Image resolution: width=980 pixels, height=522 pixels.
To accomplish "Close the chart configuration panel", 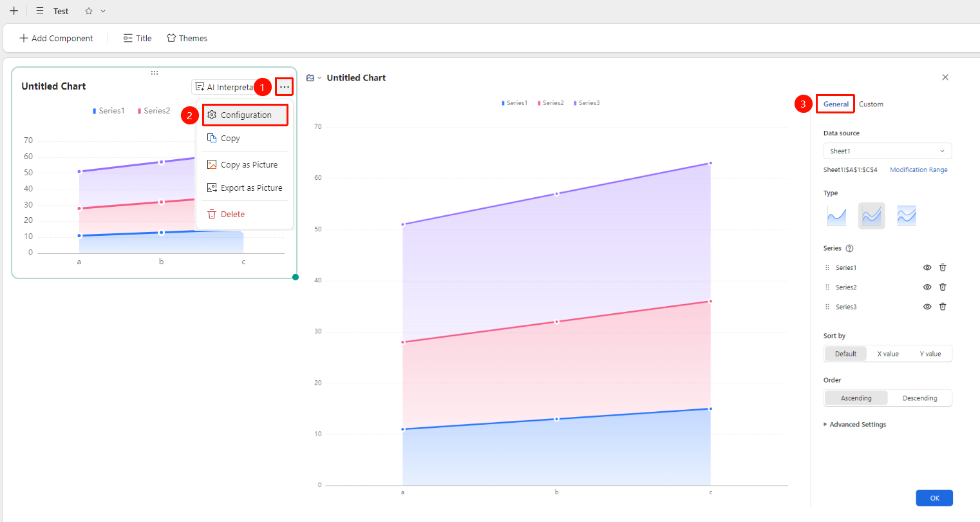I will [x=945, y=77].
